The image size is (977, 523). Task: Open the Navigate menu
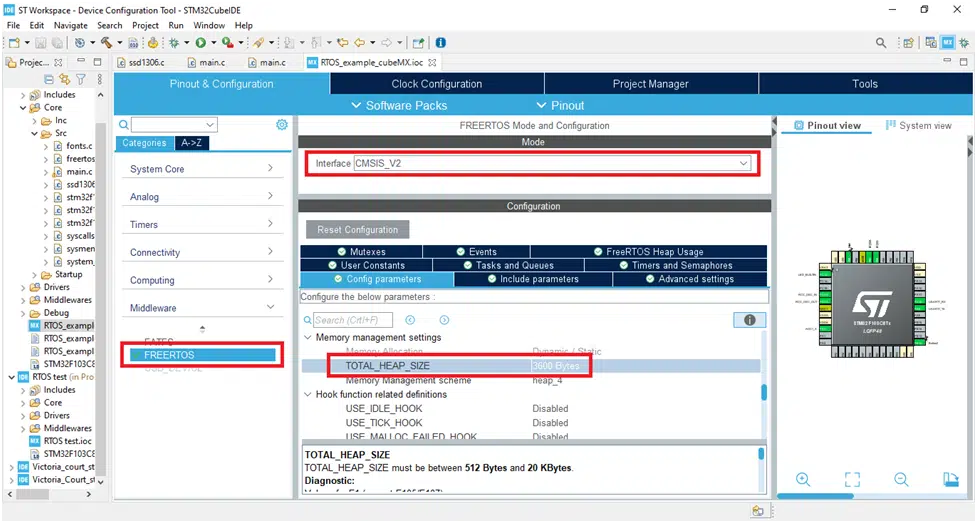pos(70,26)
